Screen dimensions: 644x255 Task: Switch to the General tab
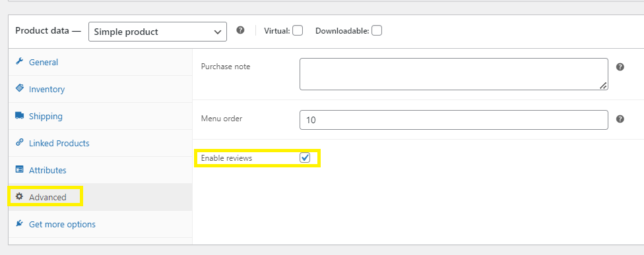coord(100,63)
